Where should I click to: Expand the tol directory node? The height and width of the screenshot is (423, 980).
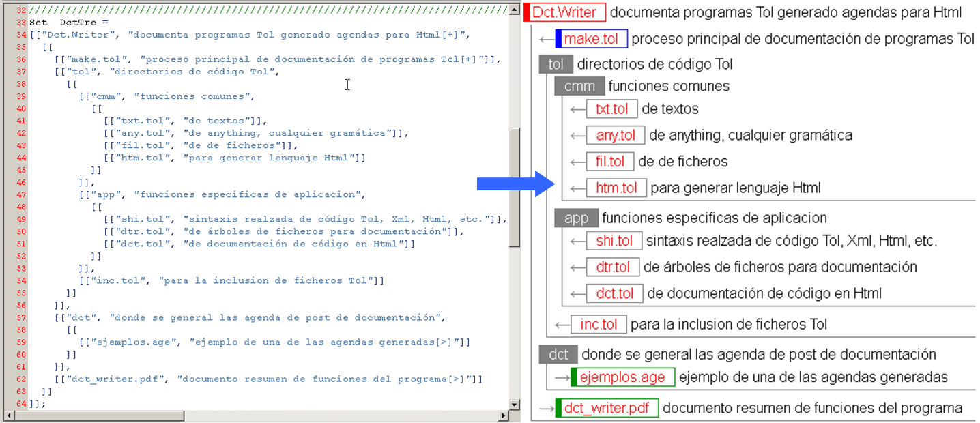[556, 64]
